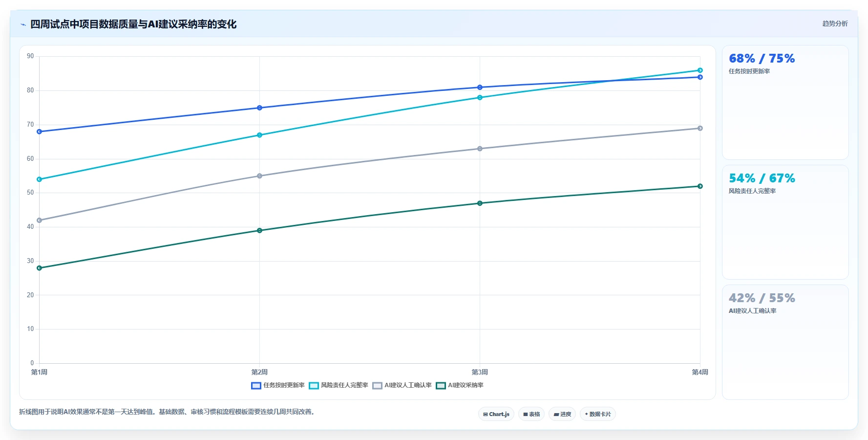This screenshot has width=868, height=440.
Task: Click the trend icon beside the chart title
Action: tap(23, 24)
